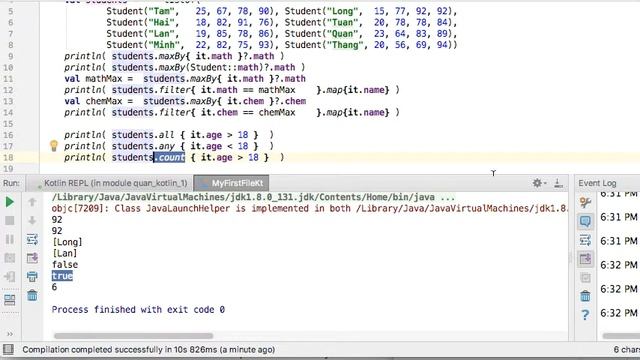
Task: Click 'students.all' on line 16
Action: (143, 135)
